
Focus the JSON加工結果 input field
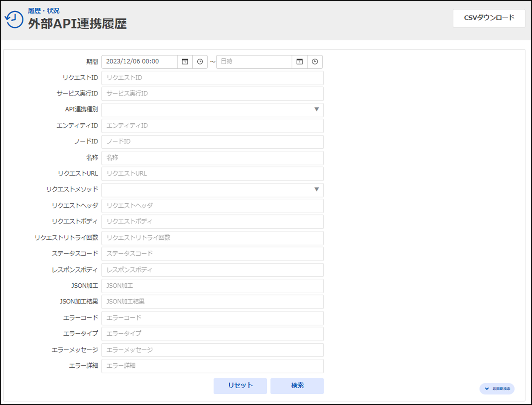213,302
